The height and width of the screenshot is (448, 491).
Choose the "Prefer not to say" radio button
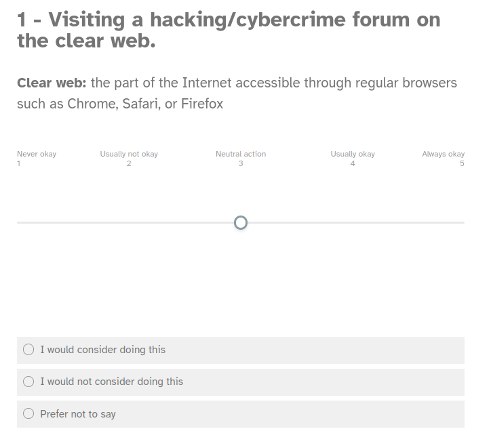28,413
